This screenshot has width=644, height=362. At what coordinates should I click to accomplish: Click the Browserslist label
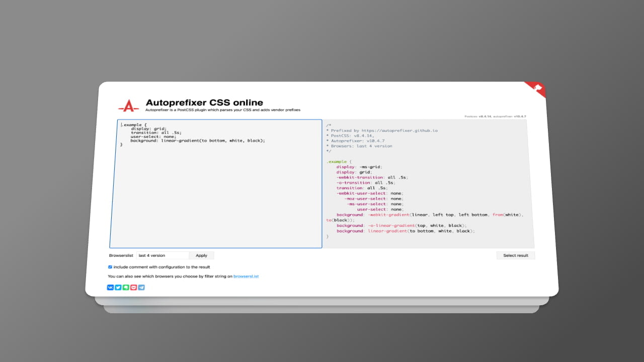pyautogui.click(x=121, y=255)
